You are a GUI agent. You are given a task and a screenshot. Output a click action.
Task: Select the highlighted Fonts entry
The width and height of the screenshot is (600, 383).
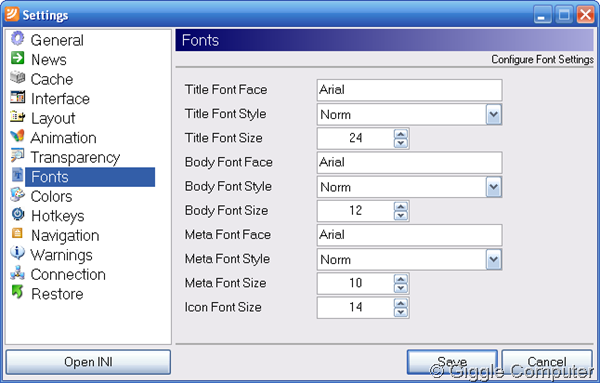coord(90,177)
